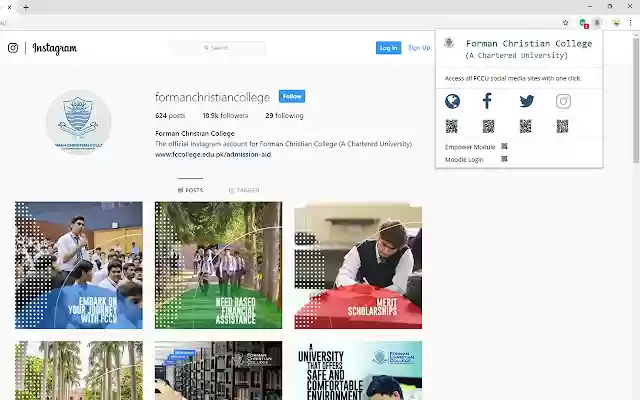Select the POSTS tab

[x=190, y=190]
